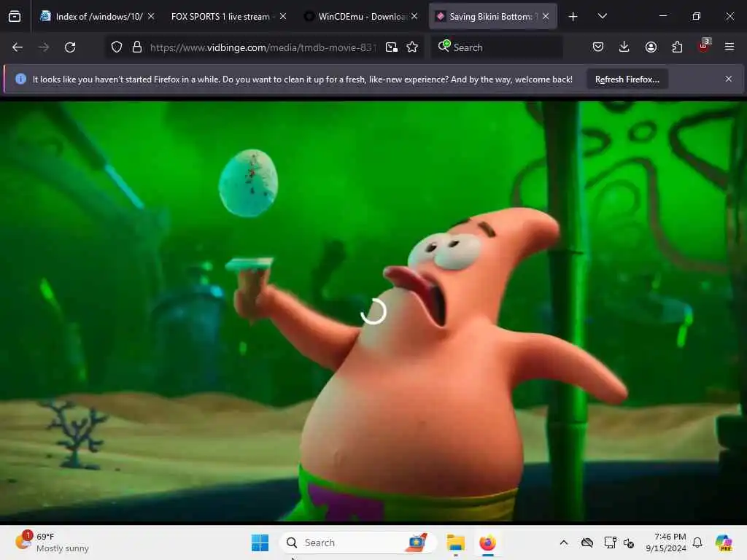Show hidden system tray icons
This screenshot has height=560, width=747.
[564, 542]
